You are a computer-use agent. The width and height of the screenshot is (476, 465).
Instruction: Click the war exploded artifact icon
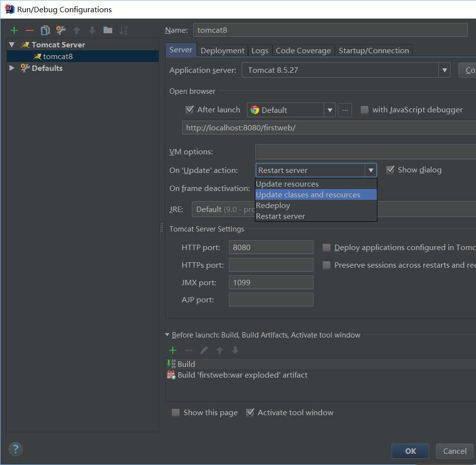[171, 375]
